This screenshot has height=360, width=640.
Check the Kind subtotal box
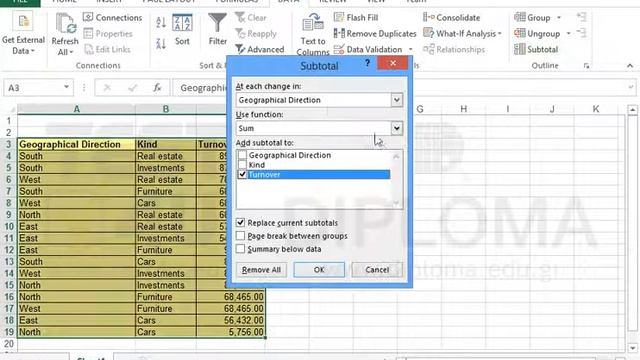pos(242,164)
